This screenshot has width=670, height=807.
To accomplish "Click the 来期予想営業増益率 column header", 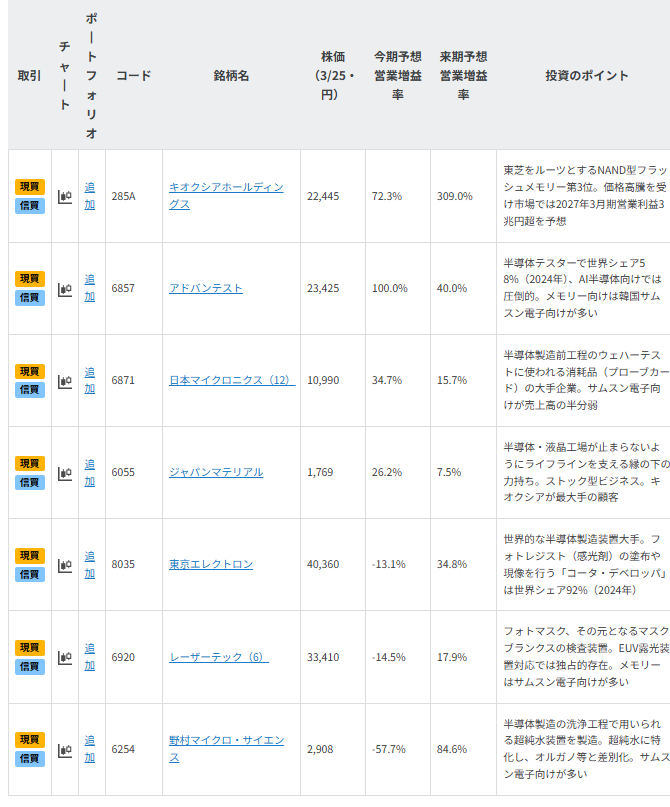I will (463, 76).
